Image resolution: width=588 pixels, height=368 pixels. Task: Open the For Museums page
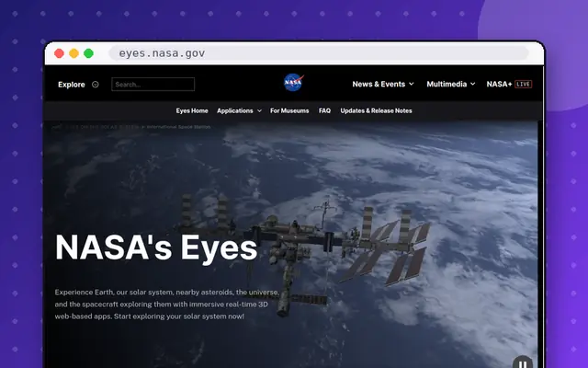click(x=289, y=110)
